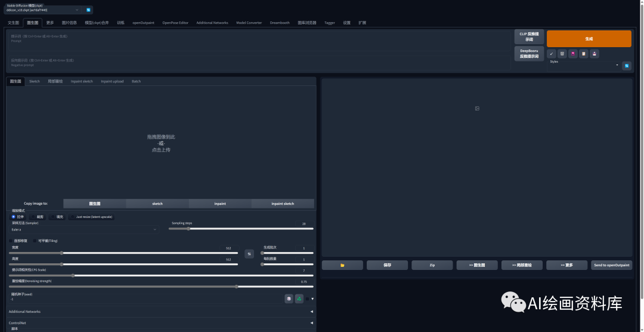Click the Denoising strength slider

161,287
